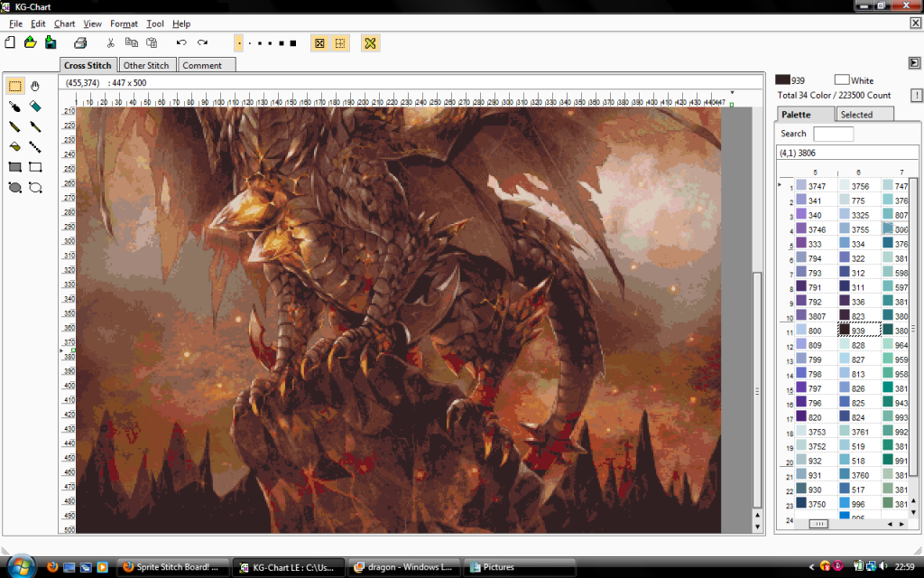
Task: Click the save chart icon
Action: click(51, 42)
